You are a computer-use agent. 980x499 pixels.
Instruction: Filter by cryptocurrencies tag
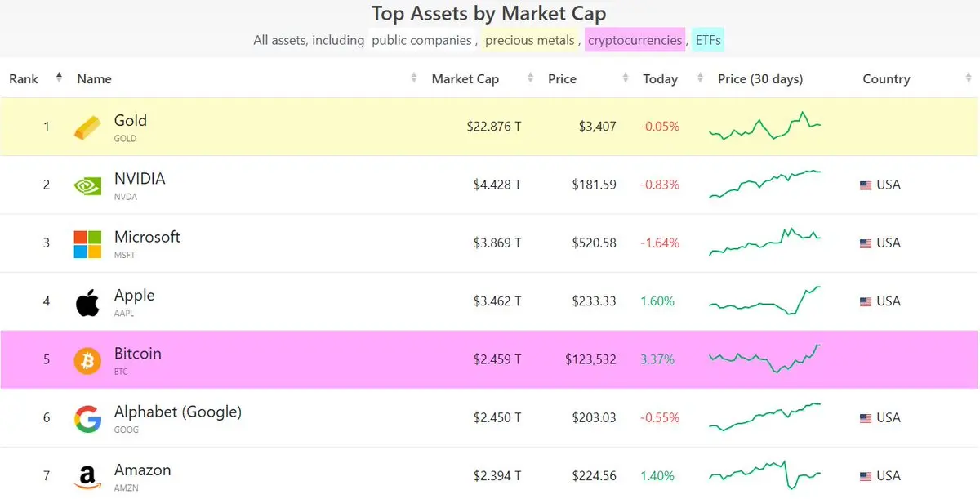coord(635,40)
